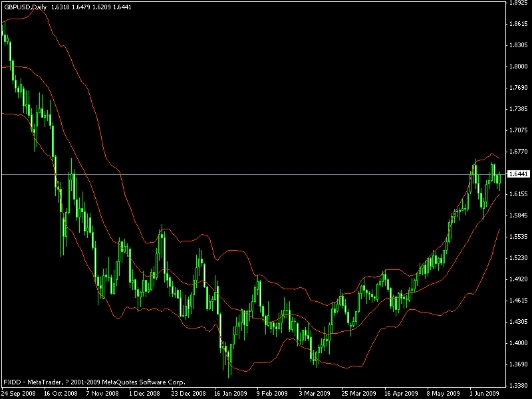Click the 16 Oct 2008 date label

61,394
